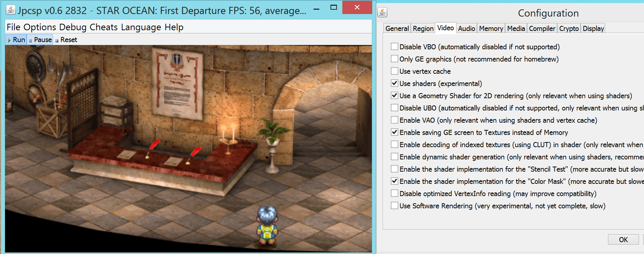The height and width of the screenshot is (254, 644).
Task: Uncheck Use shaders (experimental)
Action: click(395, 83)
